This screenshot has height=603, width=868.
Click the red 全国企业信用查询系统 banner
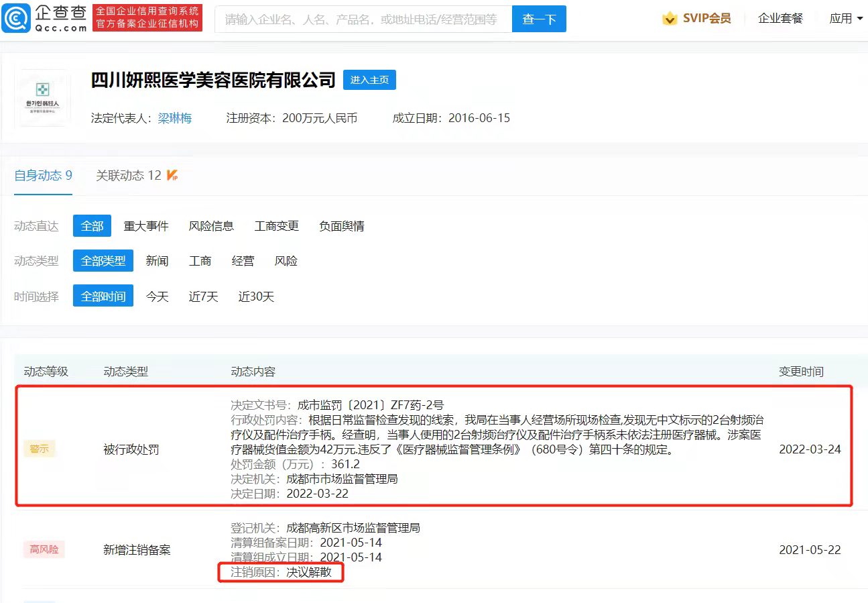pyautogui.click(x=147, y=18)
